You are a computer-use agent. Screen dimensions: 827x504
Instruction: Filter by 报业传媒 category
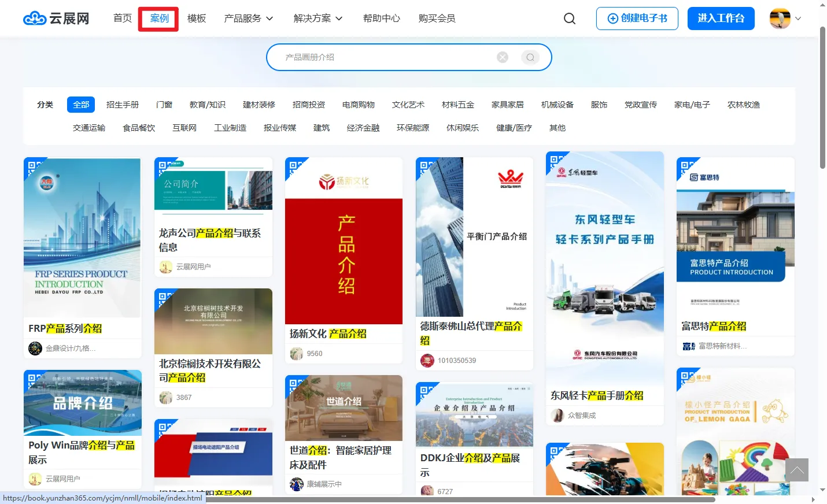[280, 128]
